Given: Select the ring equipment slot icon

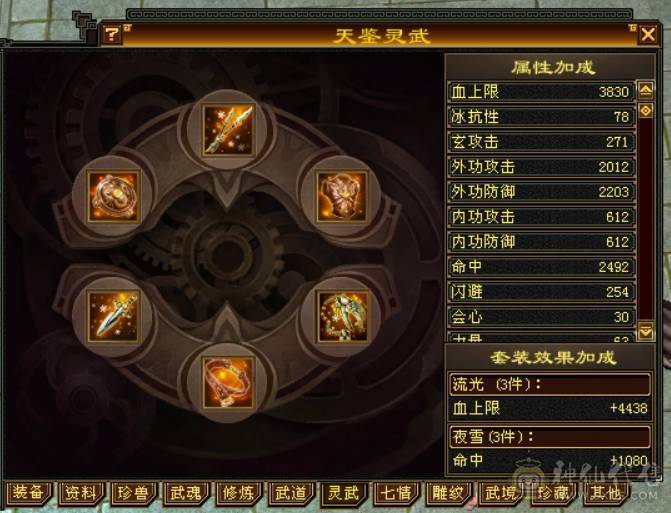Looking at the screenshot, I should [x=114, y=196].
